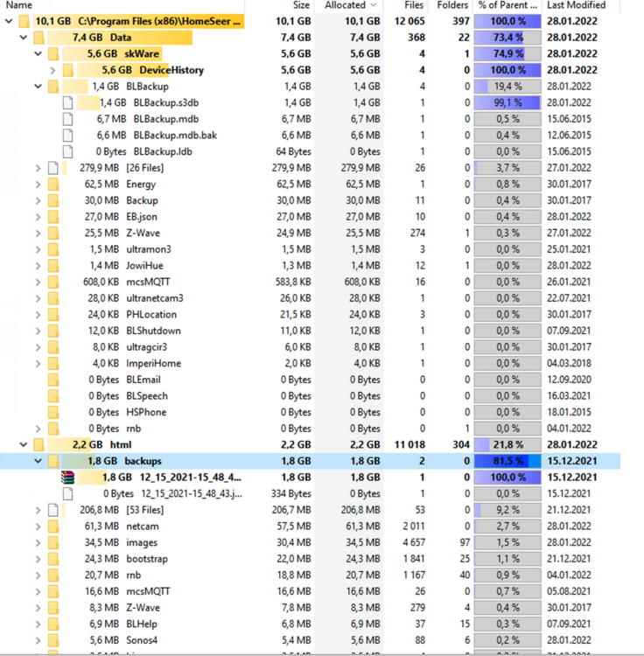Click the 11 018 files count for html

(409, 444)
